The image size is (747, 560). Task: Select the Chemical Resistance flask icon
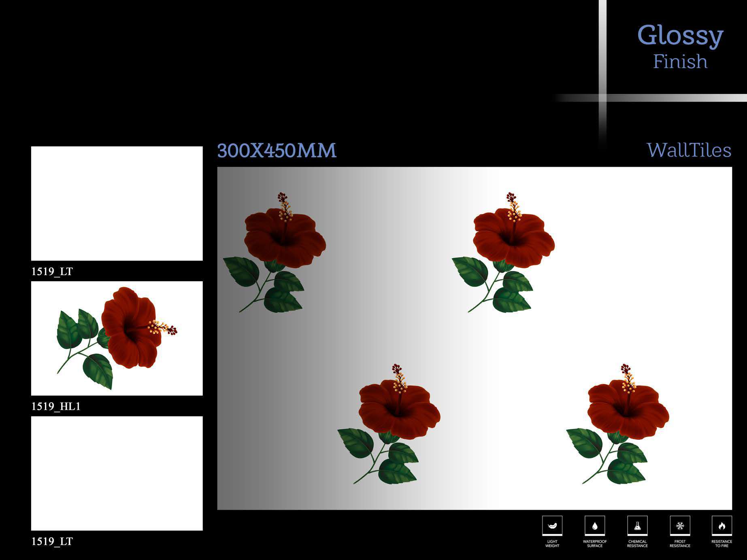(x=637, y=526)
